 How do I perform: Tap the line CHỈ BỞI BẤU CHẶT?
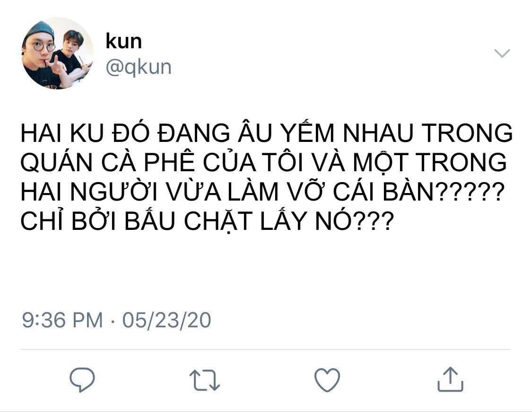point(207,221)
